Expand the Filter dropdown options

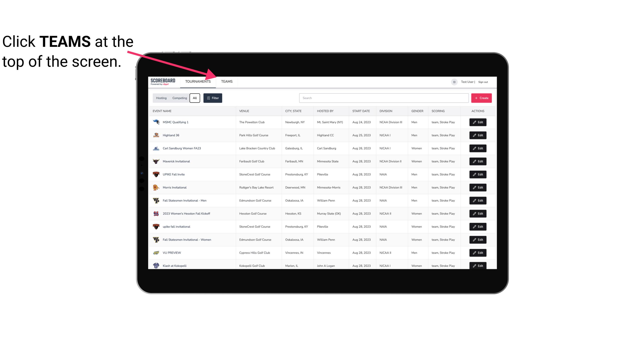pos(212,98)
